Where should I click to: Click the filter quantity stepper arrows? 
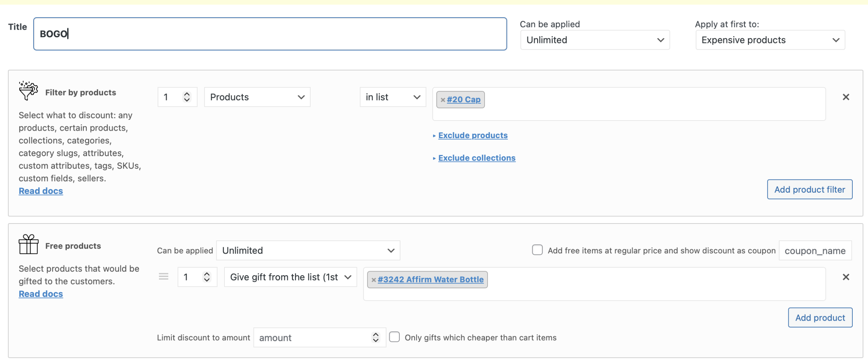pos(186,97)
